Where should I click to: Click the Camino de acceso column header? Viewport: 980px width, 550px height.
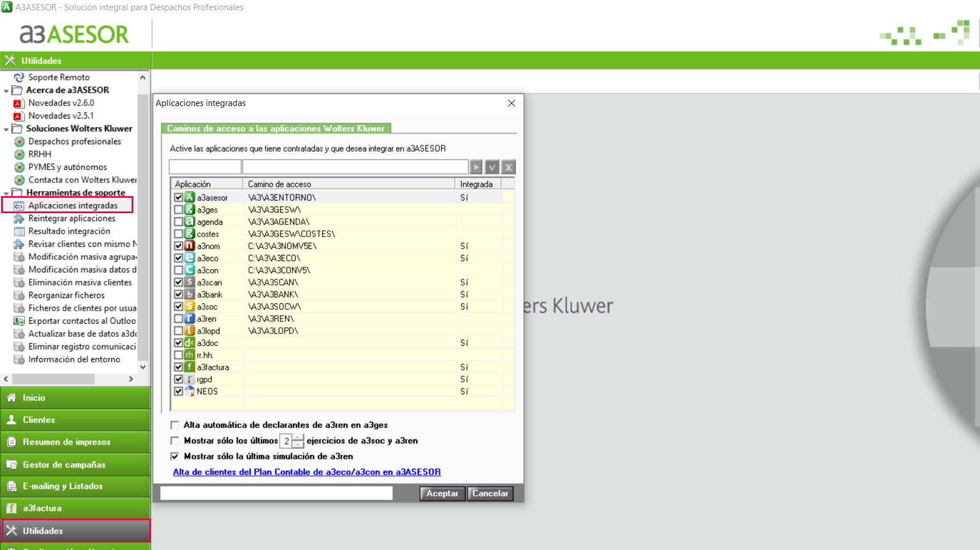[x=349, y=184]
